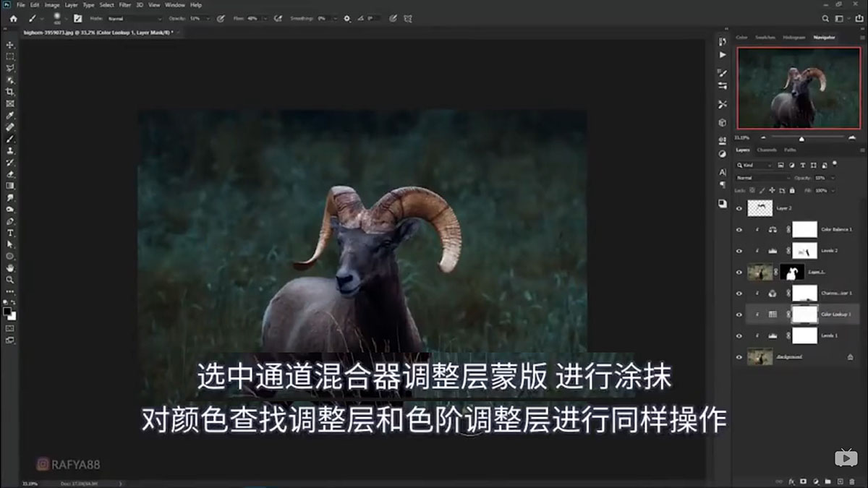
Task: Select the Brush tool
Action: (x=10, y=140)
